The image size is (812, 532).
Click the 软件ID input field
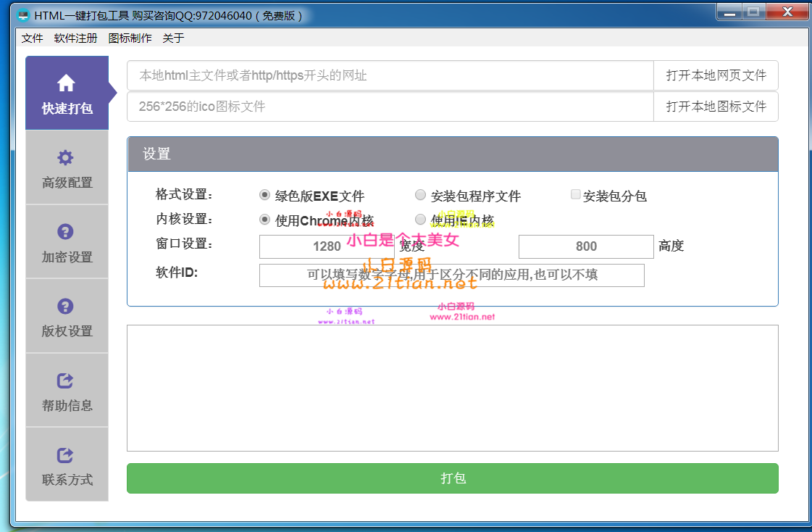[x=451, y=275]
